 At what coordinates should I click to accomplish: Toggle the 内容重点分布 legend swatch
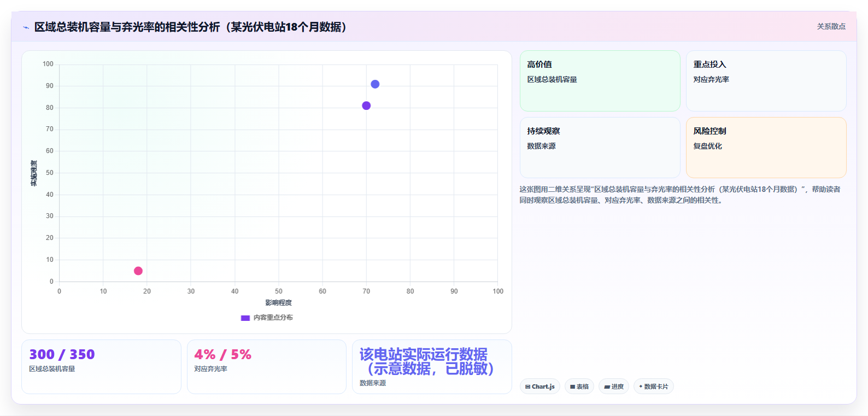pyautogui.click(x=245, y=318)
